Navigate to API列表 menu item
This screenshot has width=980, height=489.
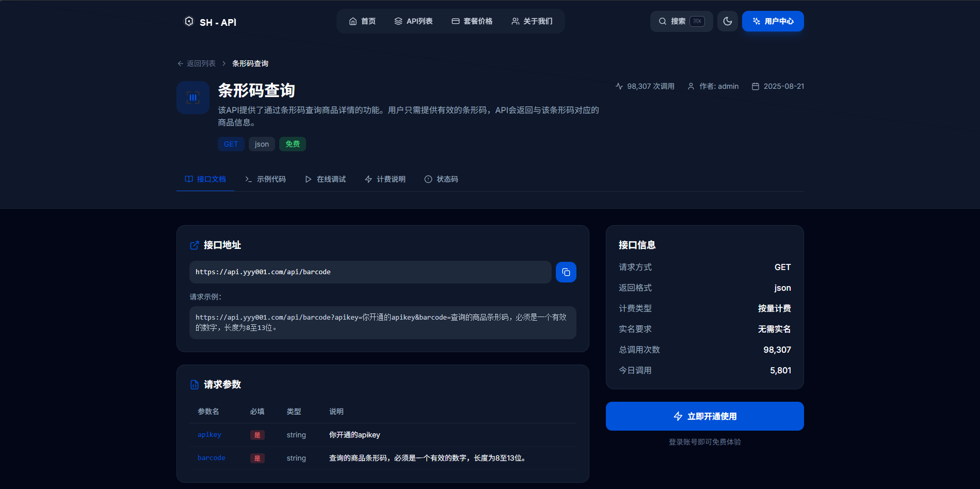point(413,21)
